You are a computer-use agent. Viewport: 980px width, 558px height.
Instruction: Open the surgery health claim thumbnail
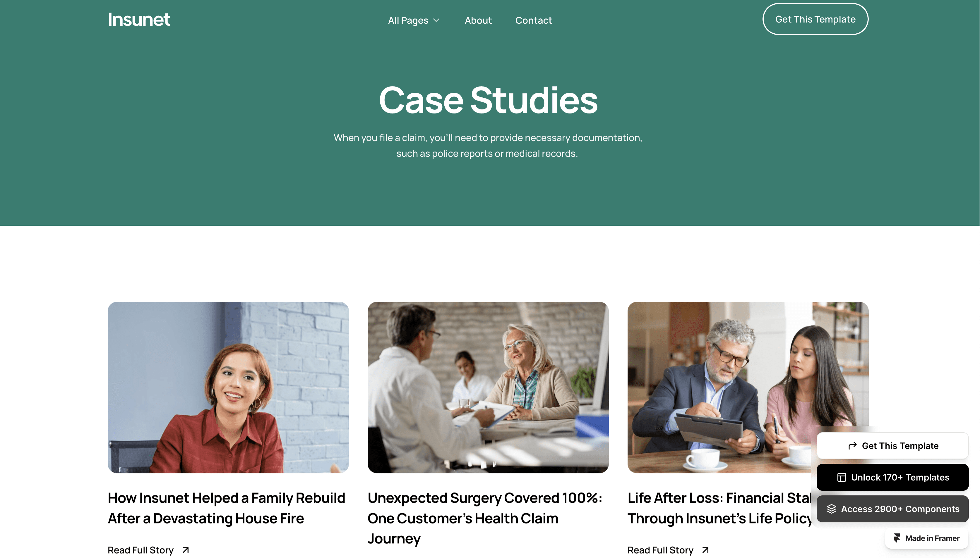488,387
